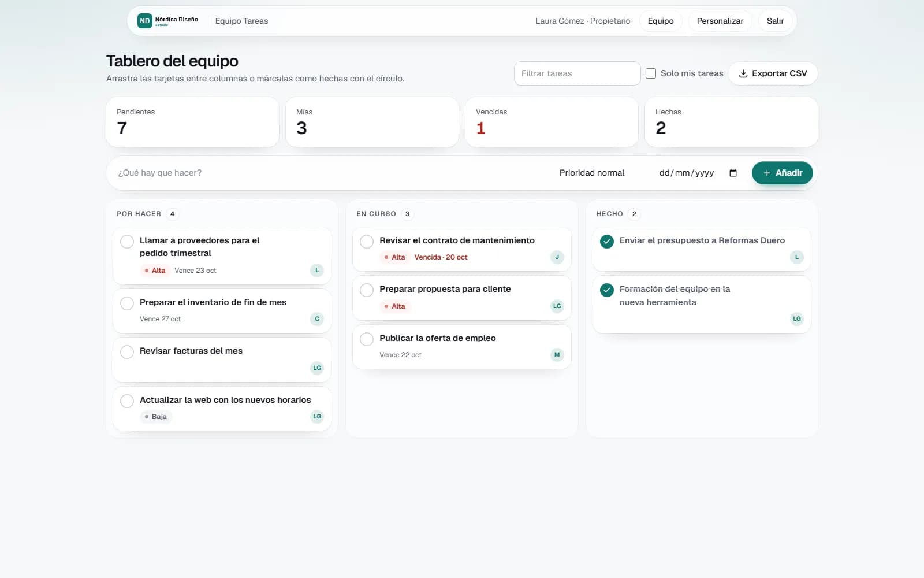Viewport: 924px width, 578px height.
Task: Click the Pendientes stat card
Action: pyautogui.click(x=192, y=122)
